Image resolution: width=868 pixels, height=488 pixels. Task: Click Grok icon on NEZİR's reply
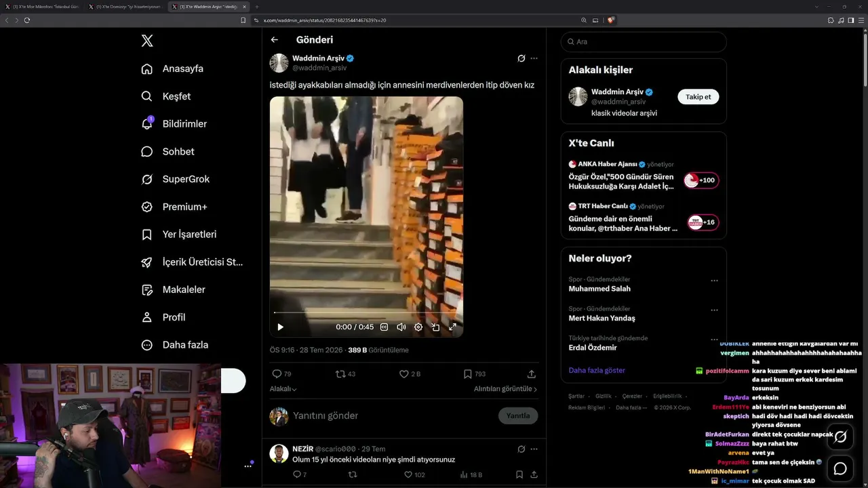[521, 449]
